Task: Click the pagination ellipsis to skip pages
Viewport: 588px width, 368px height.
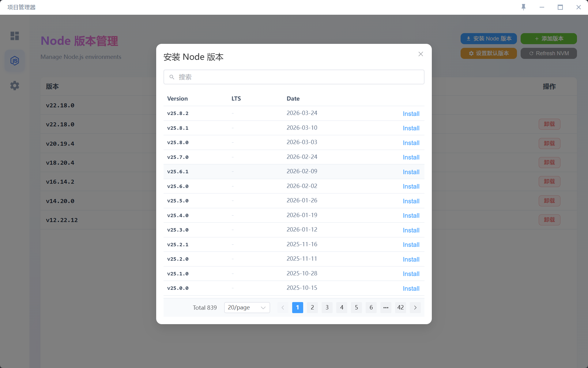Action: (x=386, y=308)
